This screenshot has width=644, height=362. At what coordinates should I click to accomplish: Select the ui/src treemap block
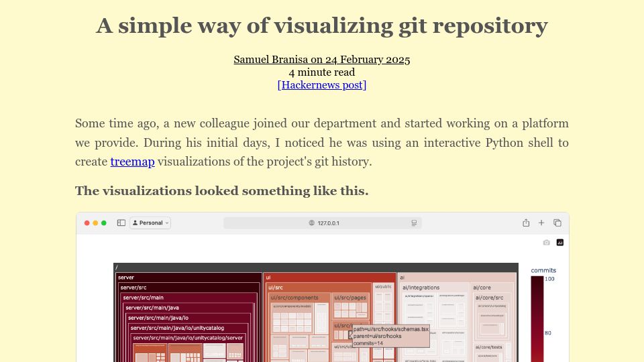point(319,288)
